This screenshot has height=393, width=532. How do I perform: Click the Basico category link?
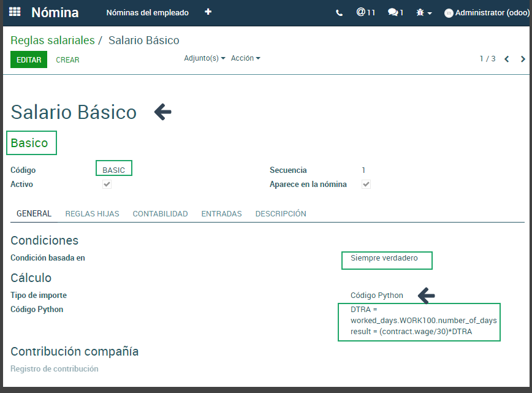[29, 143]
